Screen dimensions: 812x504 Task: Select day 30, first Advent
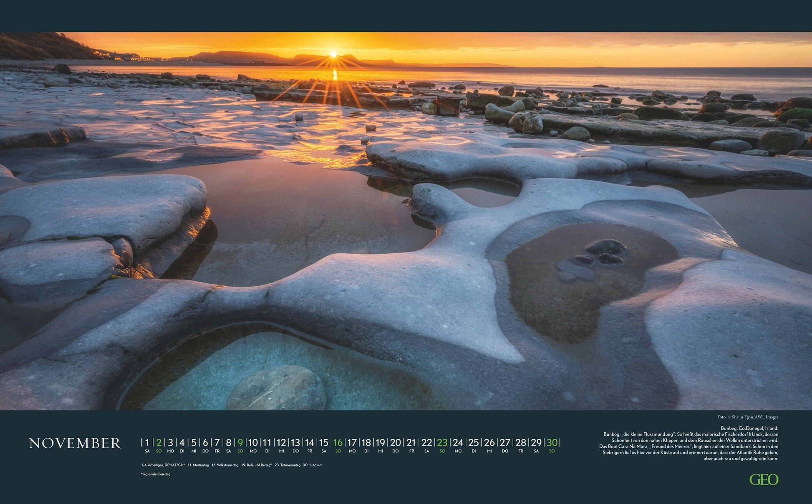[552, 442]
